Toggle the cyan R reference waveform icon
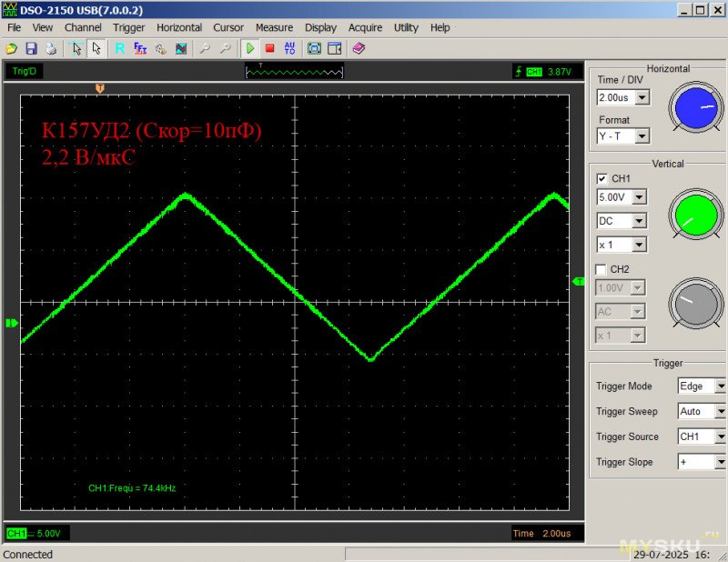The width and height of the screenshot is (728, 562). (x=120, y=48)
